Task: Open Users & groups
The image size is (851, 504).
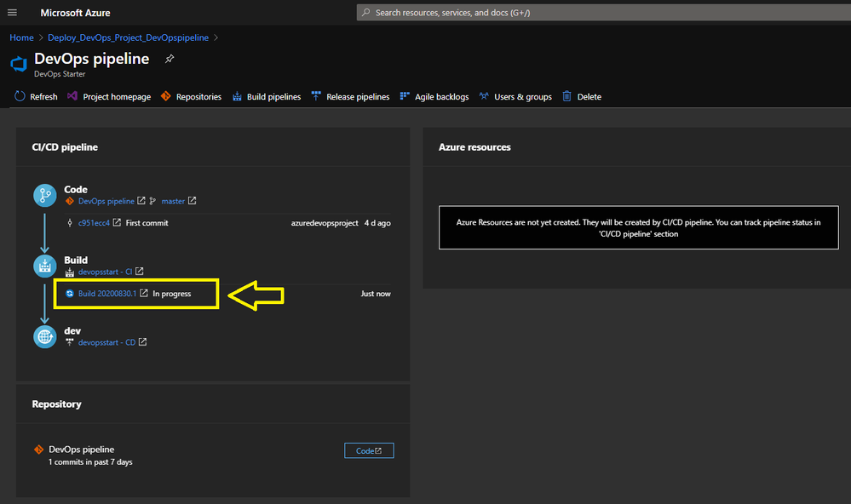Action: pos(523,96)
